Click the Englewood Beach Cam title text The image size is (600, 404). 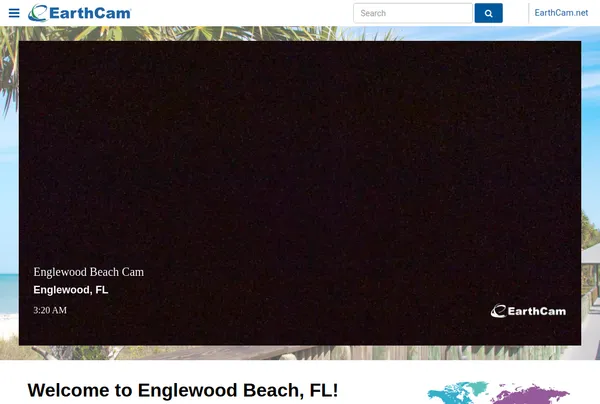tap(89, 272)
